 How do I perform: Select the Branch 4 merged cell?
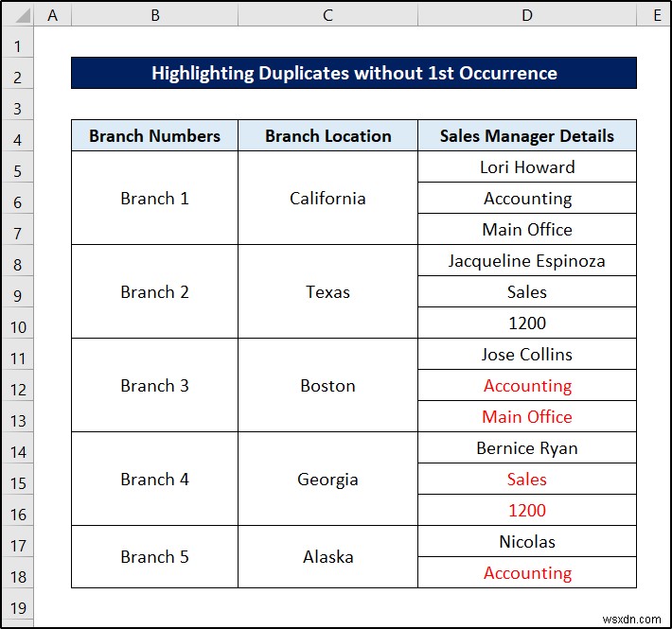(154, 480)
